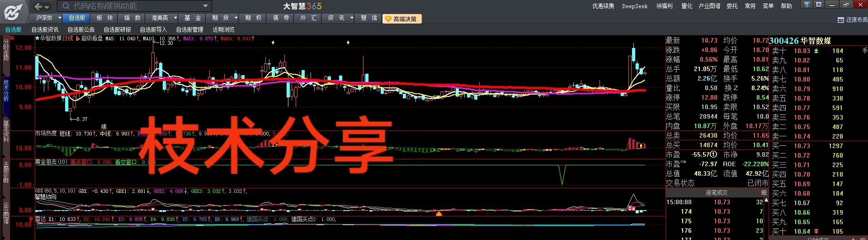Open 自选股公告 sub-tab
868x240 pixels.
click(x=81, y=29)
